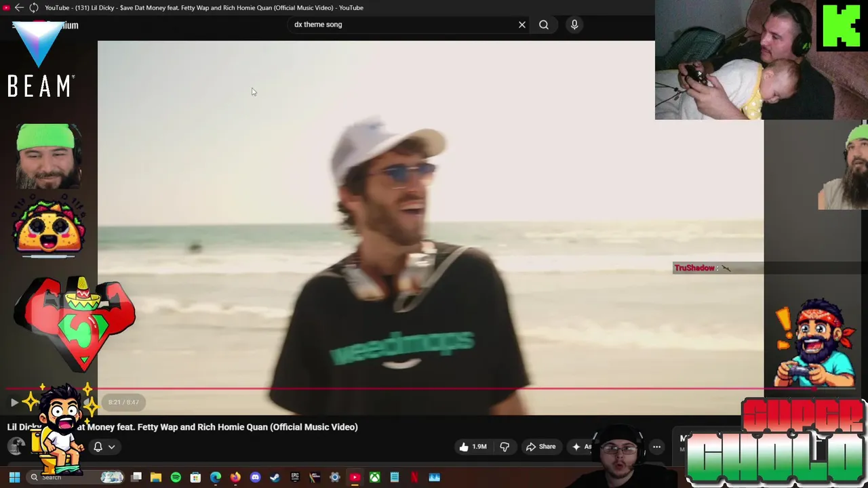The height and width of the screenshot is (488, 868).
Task: Open Microsoft Store from the taskbar
Action: click(x=195, y=478)
